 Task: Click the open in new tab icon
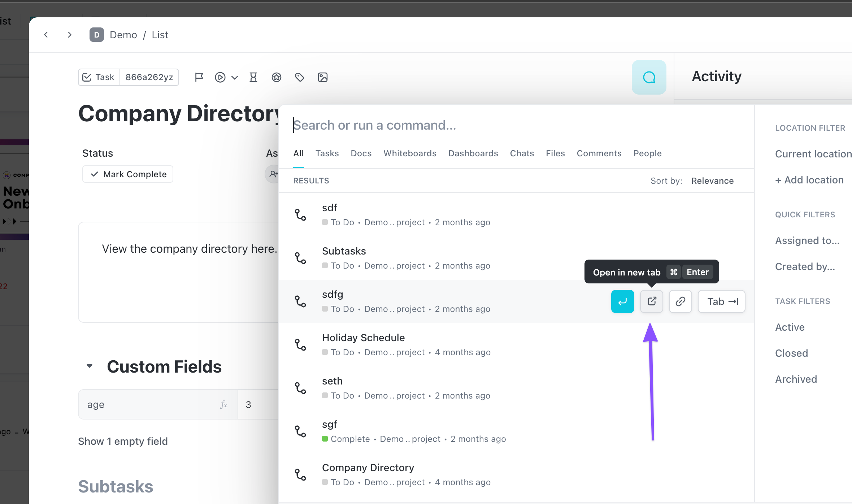pos(651,301)
